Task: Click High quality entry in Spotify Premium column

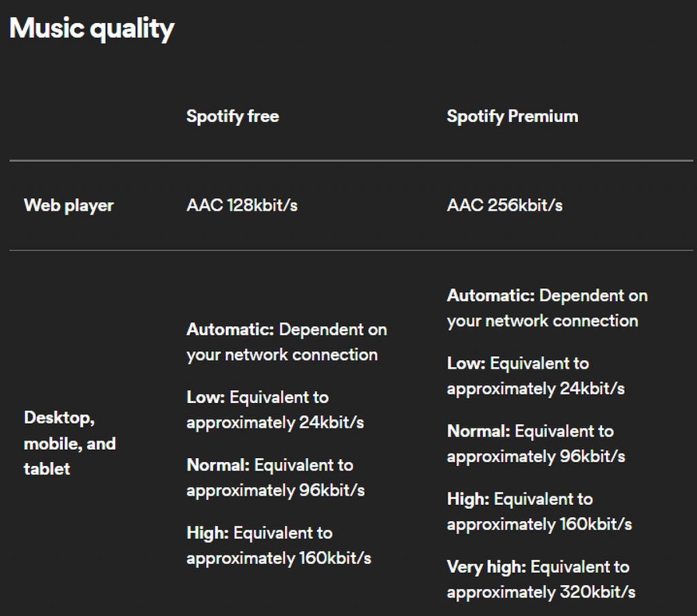Action: point(538,512)
